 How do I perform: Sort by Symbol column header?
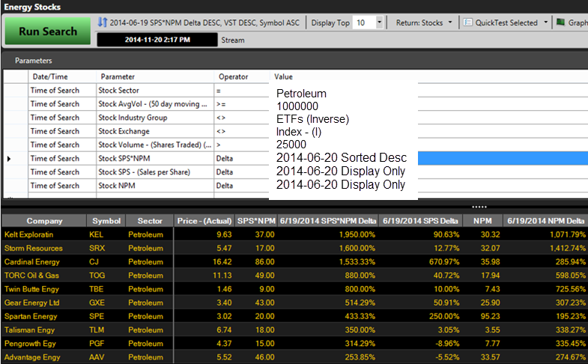click(106, 221)
